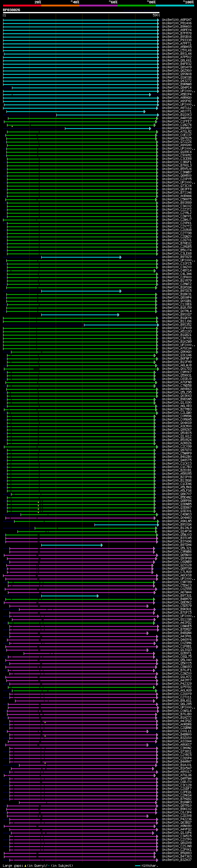Open hit UniRef100_Q43272
The height and width of the screenshot is (868, 197).
click(x=176, y=81)
